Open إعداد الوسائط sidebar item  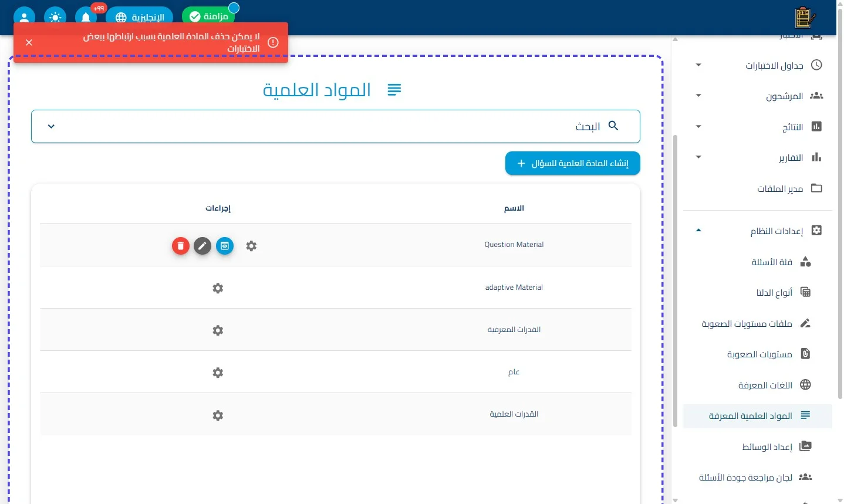[758, 447]
